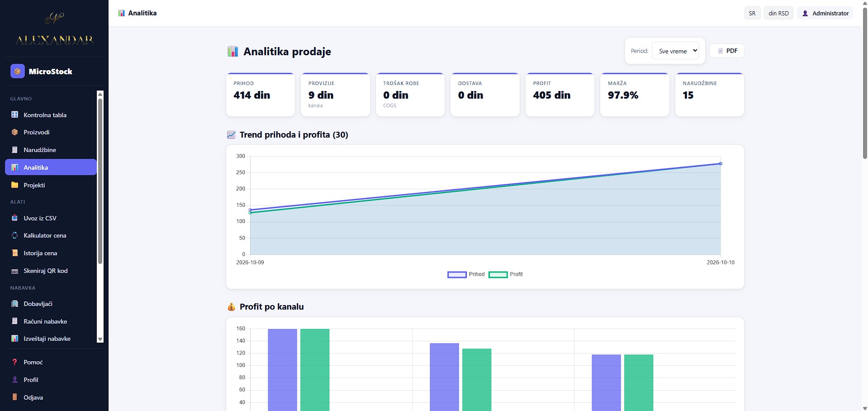The height and width of the screenshot is (411, 868).
Task: Open the Dobavljači page link
Action: coord(51,304)
